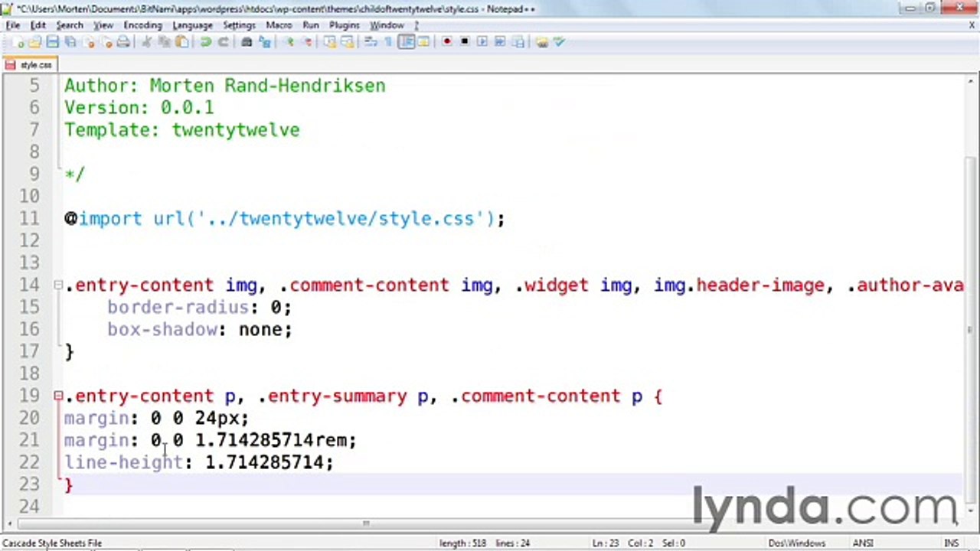The image size is (980, 551).
Task: Run macro multiple times icon
Action: coord(500,42)
